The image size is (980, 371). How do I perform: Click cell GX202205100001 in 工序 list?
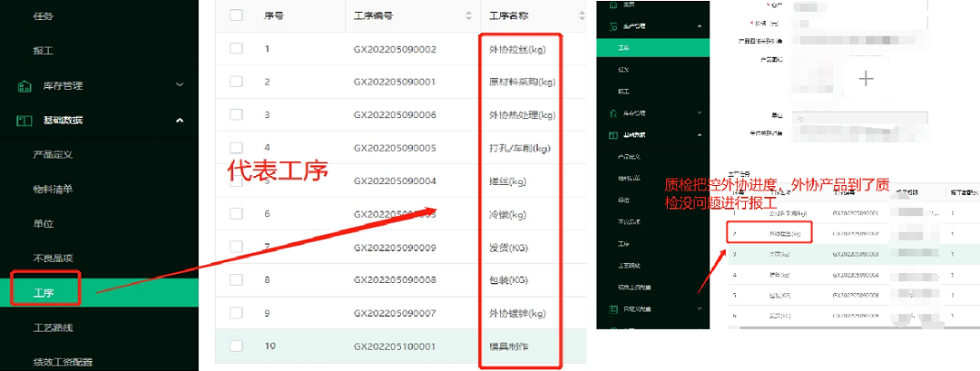coord(395,346)
